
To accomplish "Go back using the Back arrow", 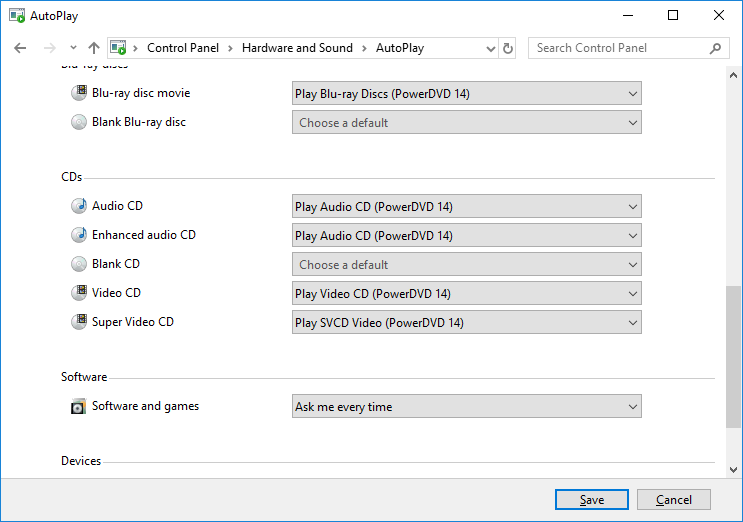I will tap(20, 48).
